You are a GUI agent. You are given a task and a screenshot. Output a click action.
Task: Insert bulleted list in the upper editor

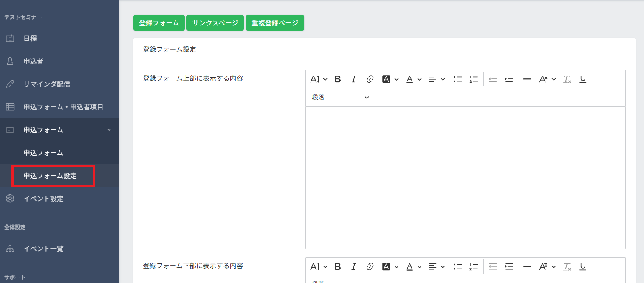point(458,79)
